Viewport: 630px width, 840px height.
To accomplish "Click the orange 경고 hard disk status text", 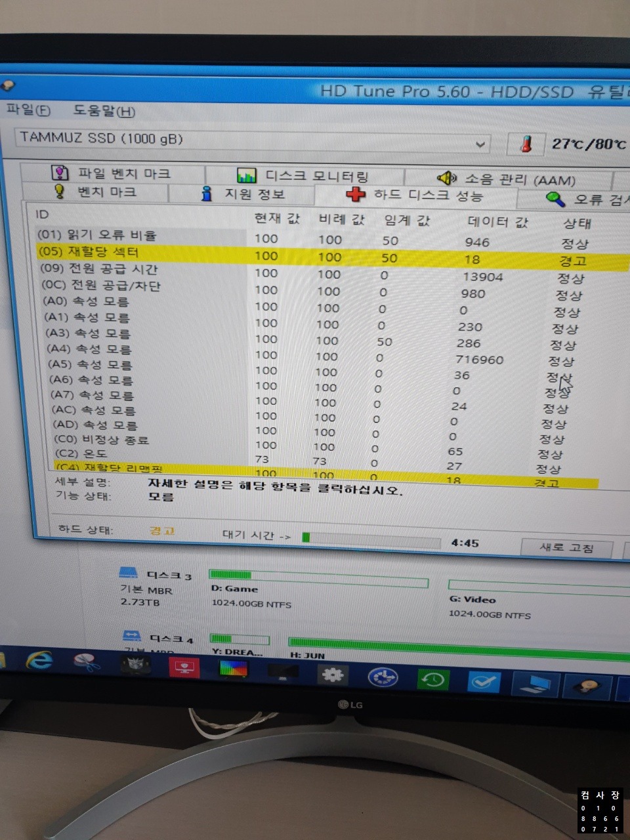I will (162, 530).
